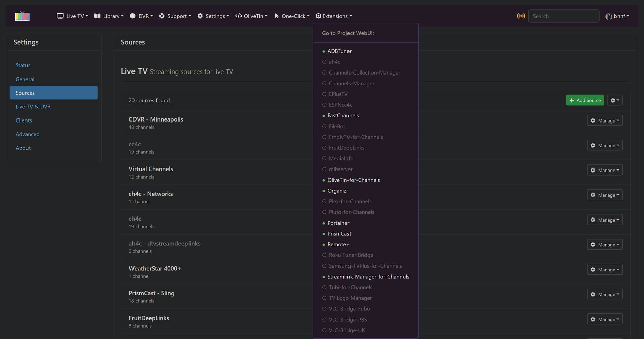Click the Library book icon

(97, 16)
